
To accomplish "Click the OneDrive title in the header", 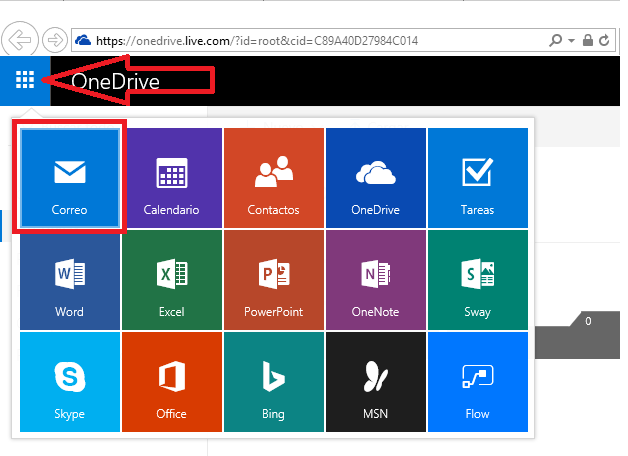I will click(x=116, y=82).
